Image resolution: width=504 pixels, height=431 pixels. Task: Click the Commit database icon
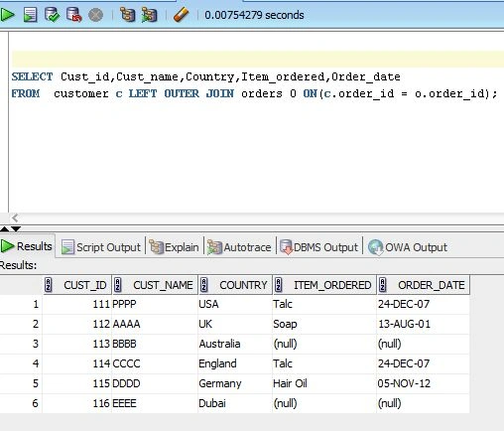(x=52, y=15)
